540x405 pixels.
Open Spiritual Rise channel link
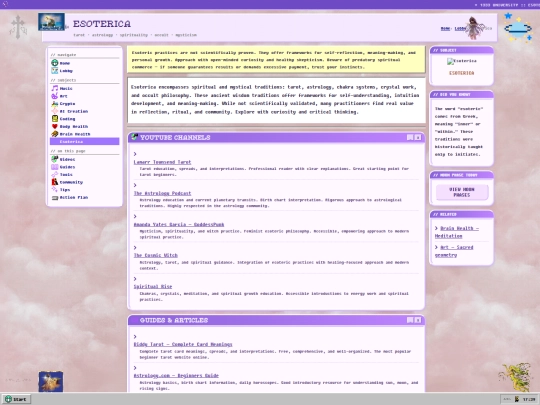click(153, 286)
